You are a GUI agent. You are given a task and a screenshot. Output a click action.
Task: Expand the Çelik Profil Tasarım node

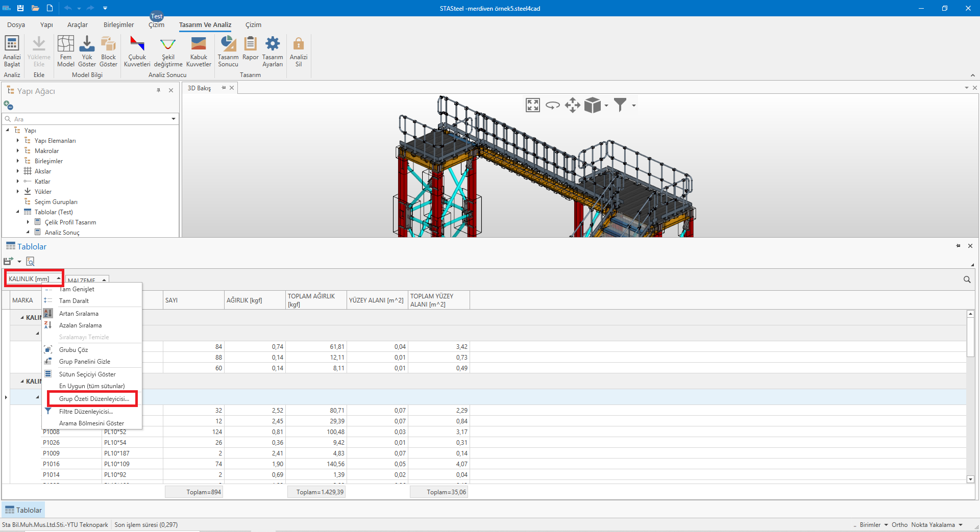(28, 222)
